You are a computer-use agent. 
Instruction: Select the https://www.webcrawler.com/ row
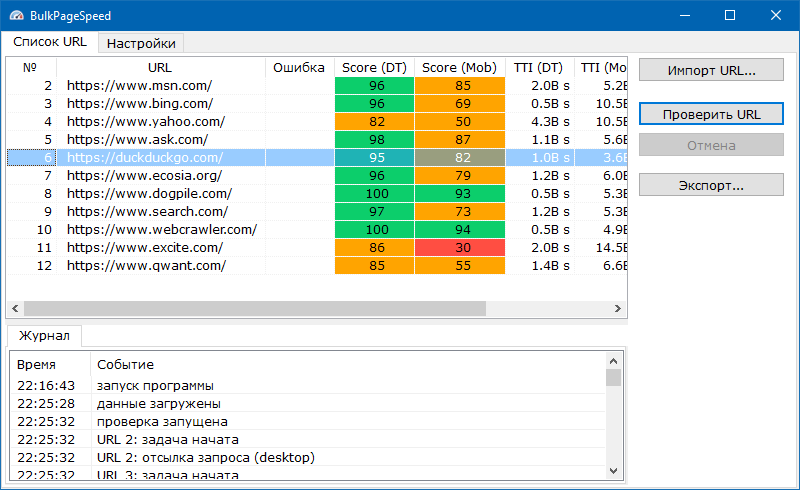[x=317, y=230]
